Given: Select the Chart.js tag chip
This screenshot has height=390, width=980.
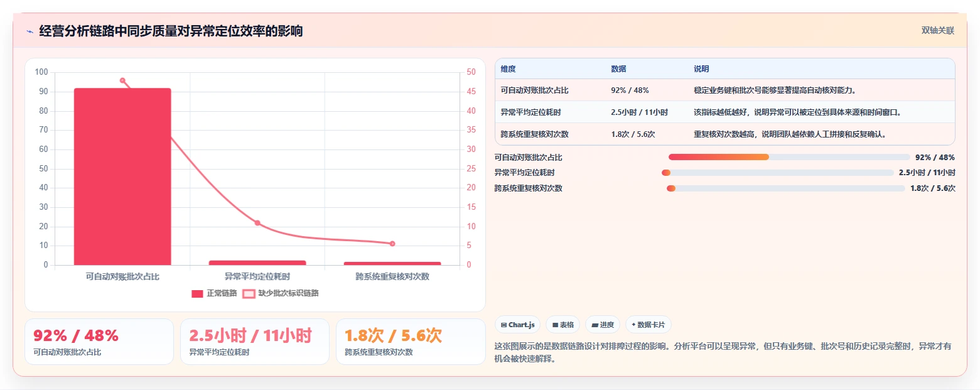Looking at the screenshot, I should pos(517,325).
